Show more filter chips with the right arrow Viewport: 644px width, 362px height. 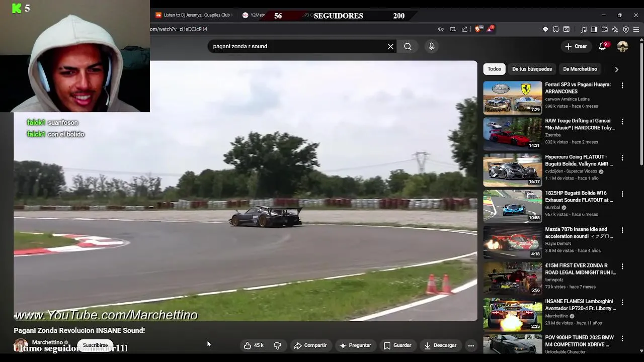616,69
